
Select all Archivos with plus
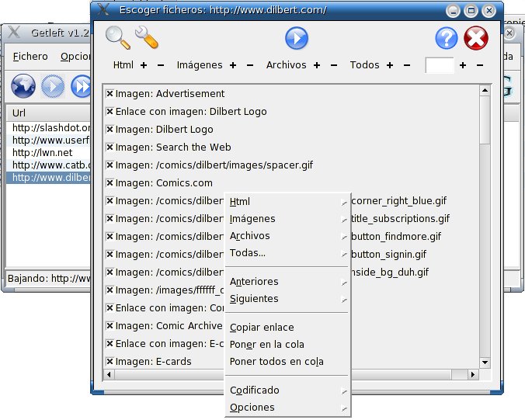[317, 65]
